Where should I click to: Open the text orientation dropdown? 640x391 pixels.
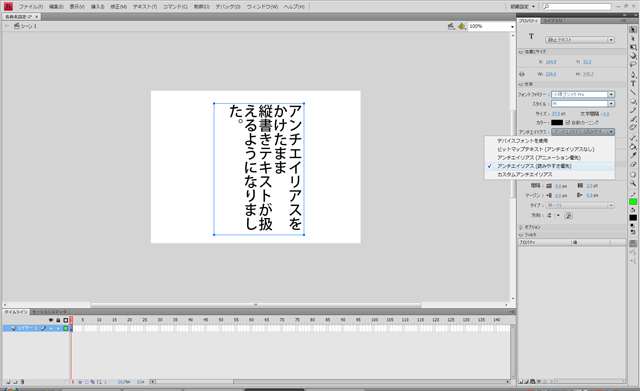(x=553, y=215)
